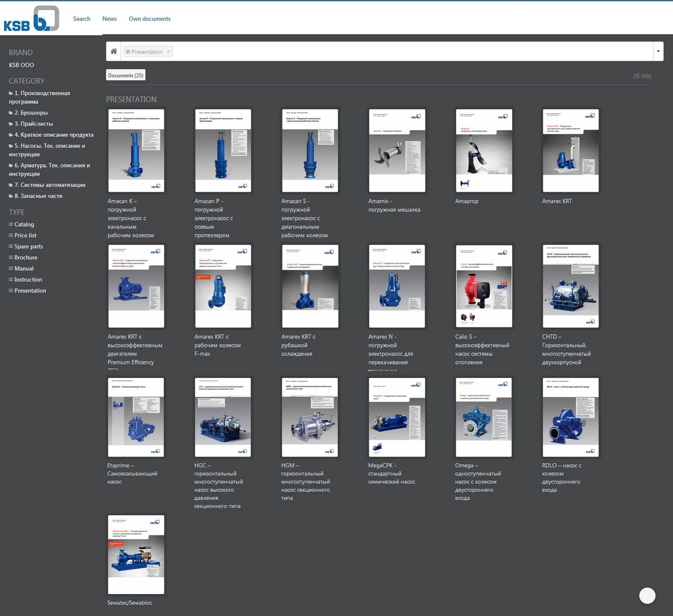The image size is (673, 616).
Task: Open Amarex KRT рубашкой охлаждения thumbnail
Action: click(310, 286)
